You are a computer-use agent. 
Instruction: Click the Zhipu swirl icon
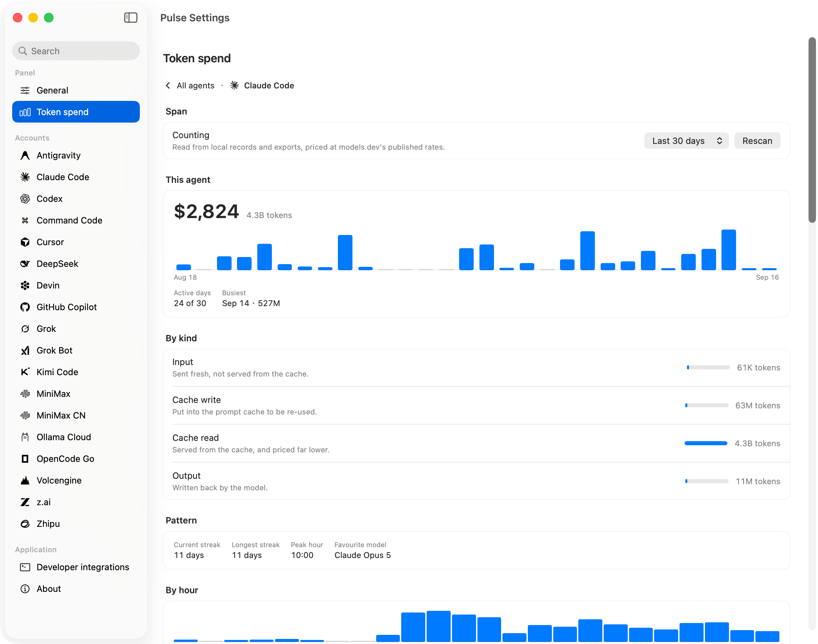(x=25, y=524)
